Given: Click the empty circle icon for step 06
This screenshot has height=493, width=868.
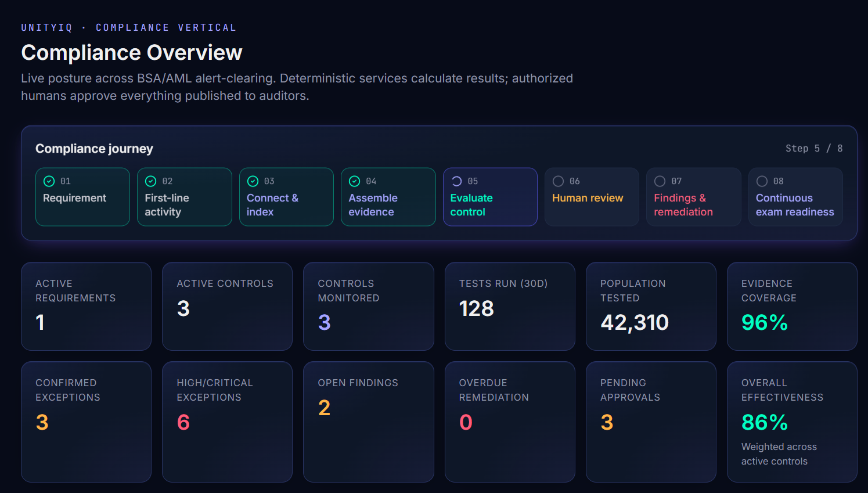Looking at the screenshot, I should click(x=559, y=181).
